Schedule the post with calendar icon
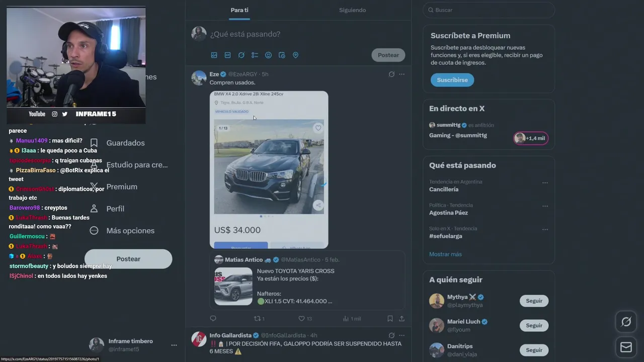This screenshot has height=362, width=644. click(282, 55)
